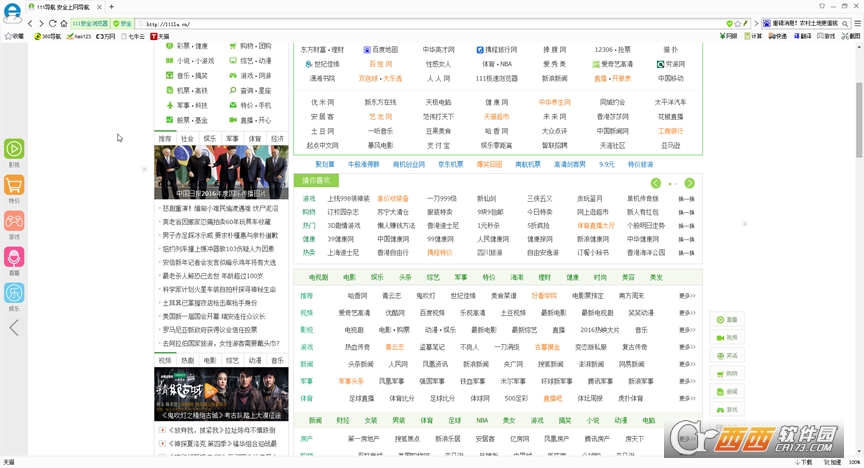The width and height of the screenshot is (864, 468).
Task: Click 换一换 in 热卖 row
Action: 687,253
